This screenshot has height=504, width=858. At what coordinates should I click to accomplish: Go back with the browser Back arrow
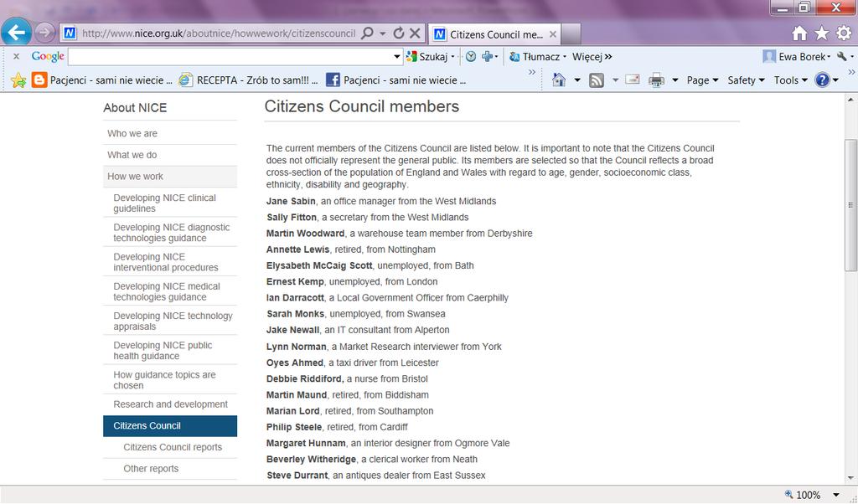[x=16, y=33]
